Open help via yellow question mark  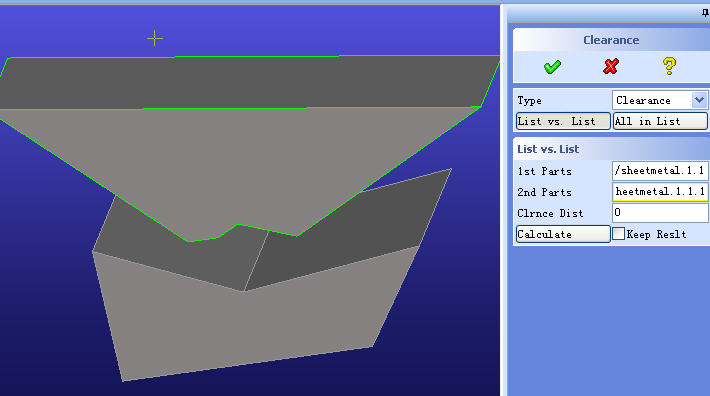tap(669, 66)
